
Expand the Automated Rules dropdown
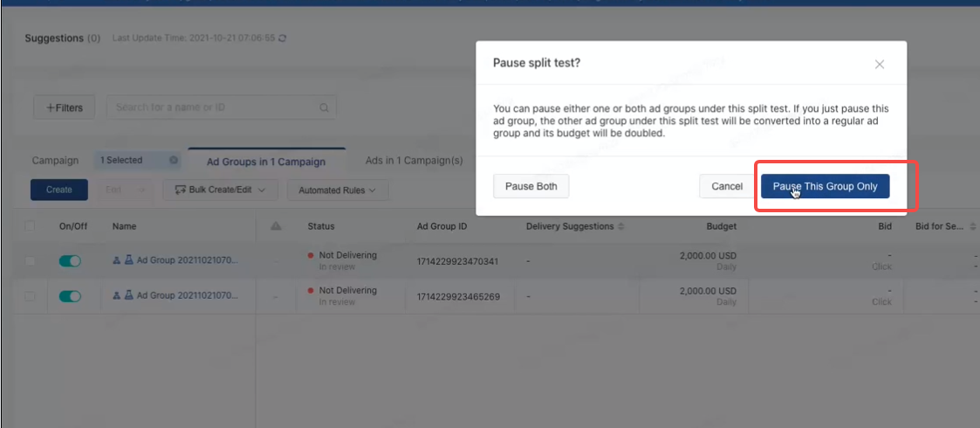click(x=337, y=190)
